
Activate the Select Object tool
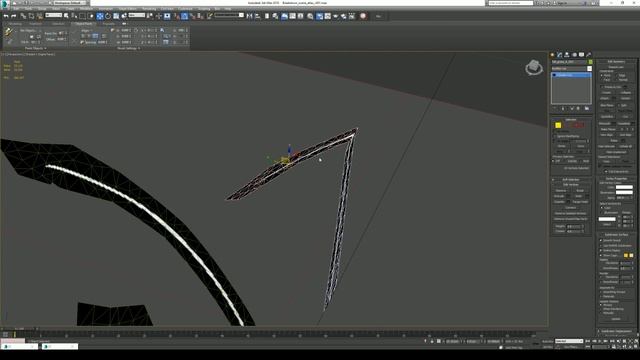66,16
